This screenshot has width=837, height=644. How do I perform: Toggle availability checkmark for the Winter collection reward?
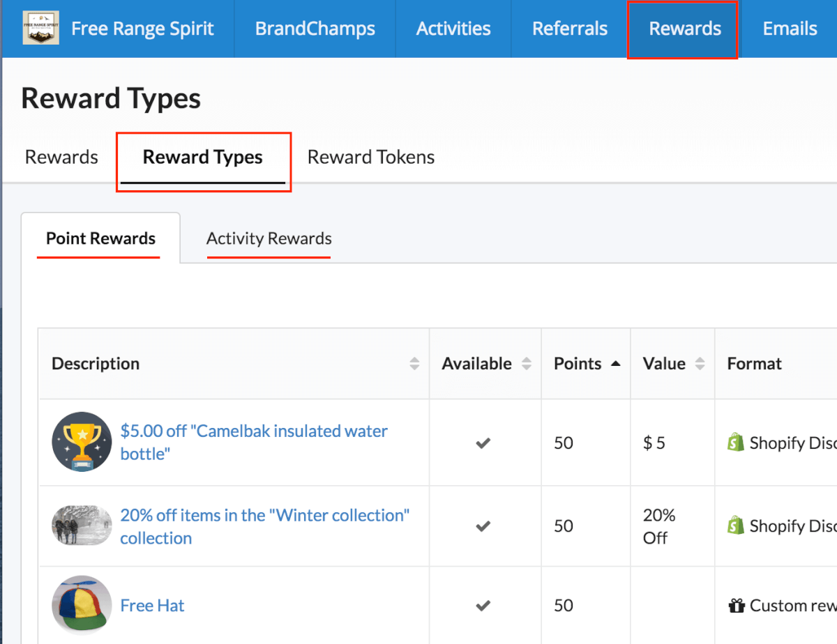(x=484, y=526)
